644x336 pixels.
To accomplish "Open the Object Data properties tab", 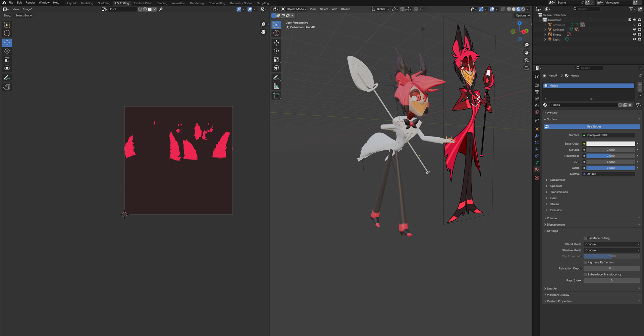I will [x=537, y=163].
